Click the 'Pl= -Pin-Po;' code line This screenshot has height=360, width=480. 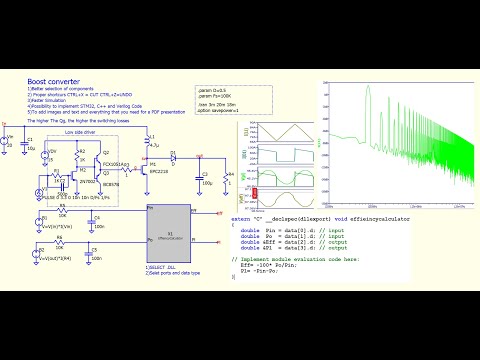click(x=259, y=271)
